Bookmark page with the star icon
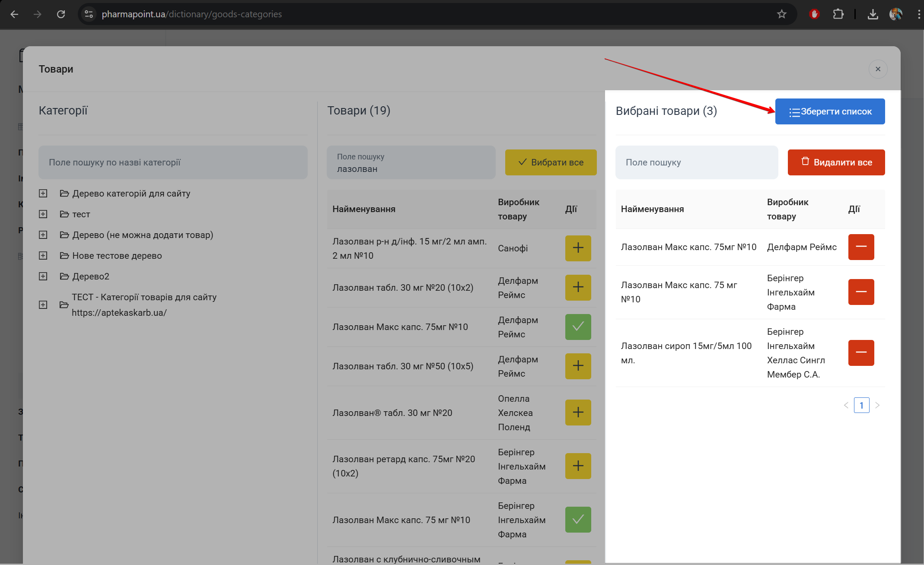The height and width of the screenshot is (565, 924). pyautogui.click(x=781, y=14)
